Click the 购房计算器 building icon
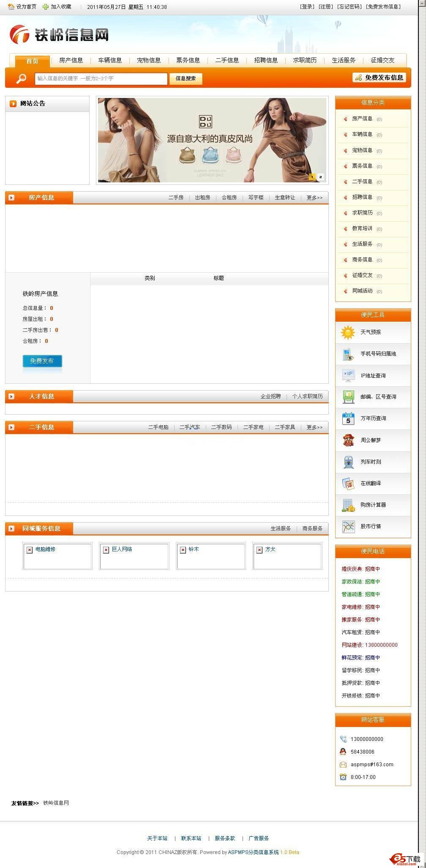 348,505
